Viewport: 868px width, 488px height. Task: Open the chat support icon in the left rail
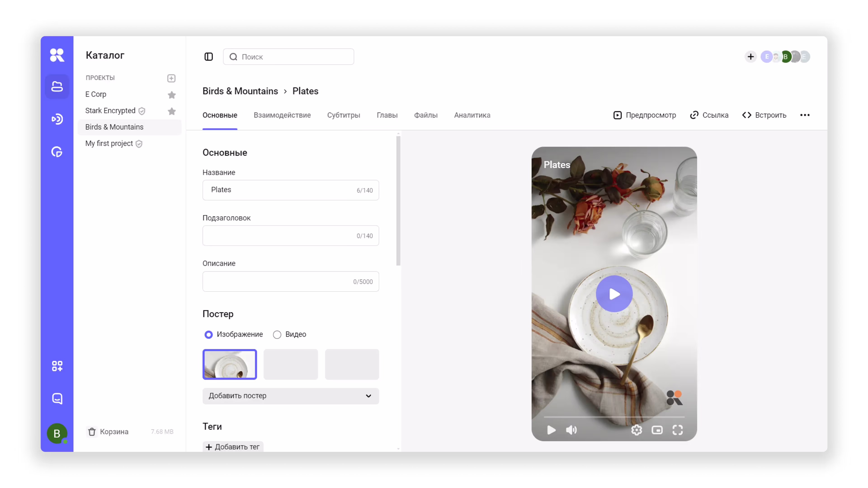(x=57, y=398)
